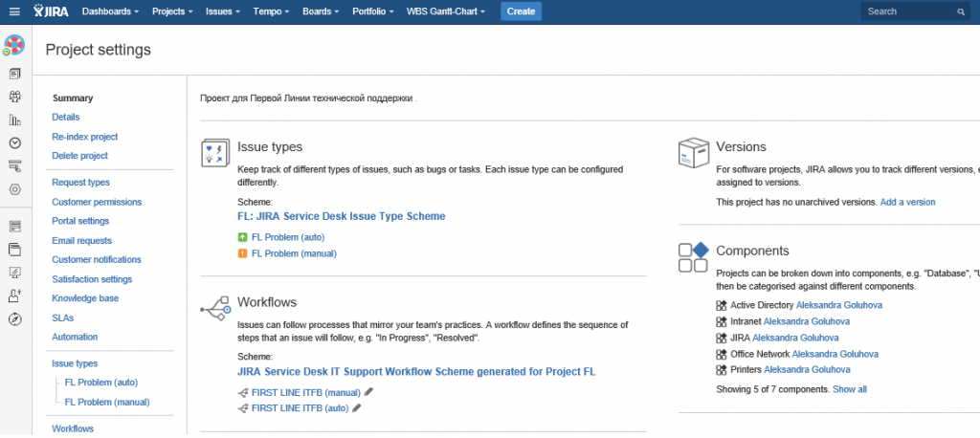Open Workflows in the settings menu
The height and width of the screenshot is (438, 980).
click(x=73, y=428)
